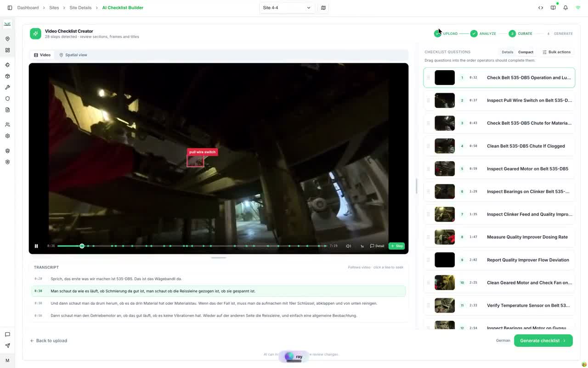Change the German language selector

(x=503, y=340)
